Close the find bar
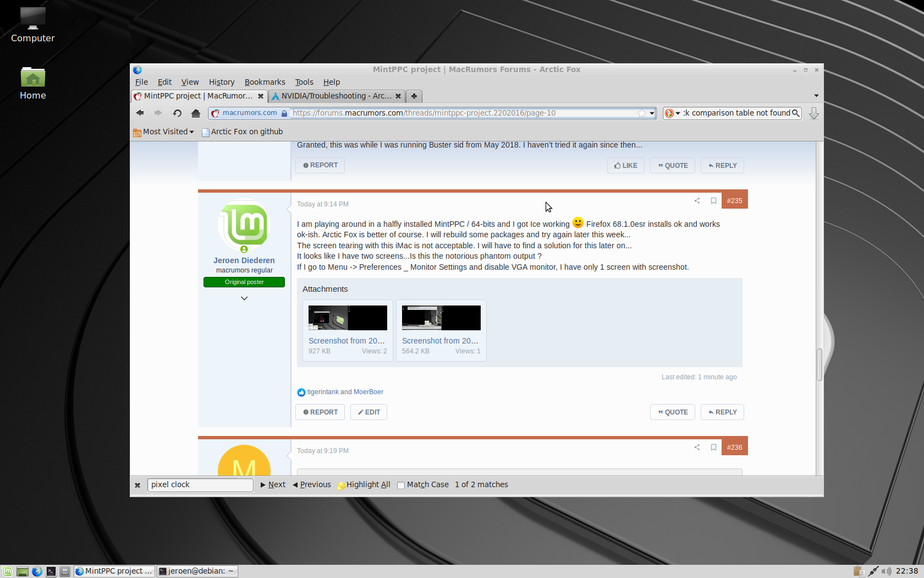Screen dimensions: 924x578 point(137,485)
